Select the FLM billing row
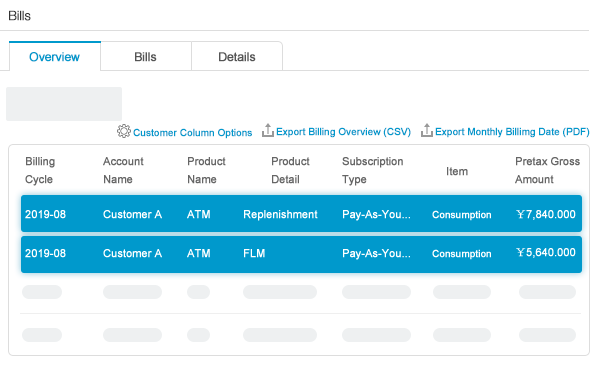Screen dimensions: 600x387 (301, 254)
